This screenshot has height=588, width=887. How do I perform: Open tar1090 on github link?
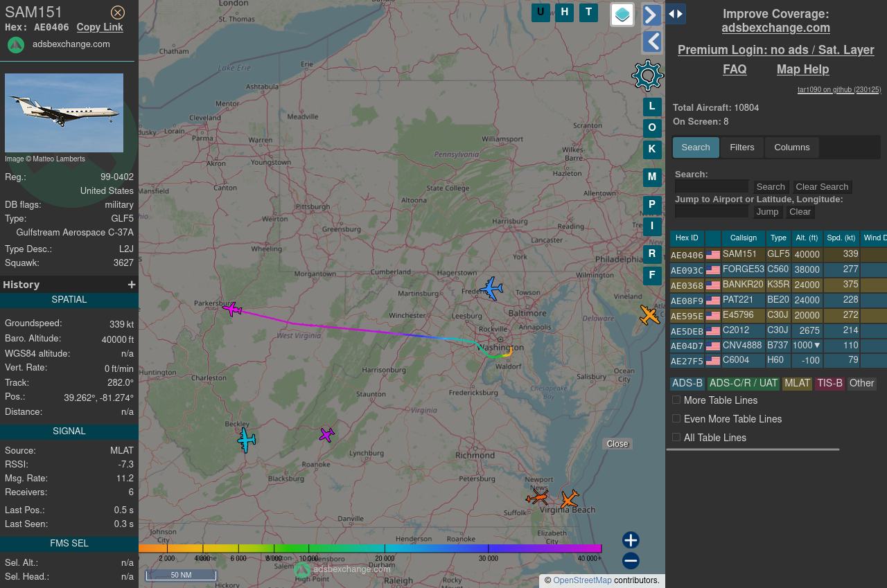click(x=839, y=89)
